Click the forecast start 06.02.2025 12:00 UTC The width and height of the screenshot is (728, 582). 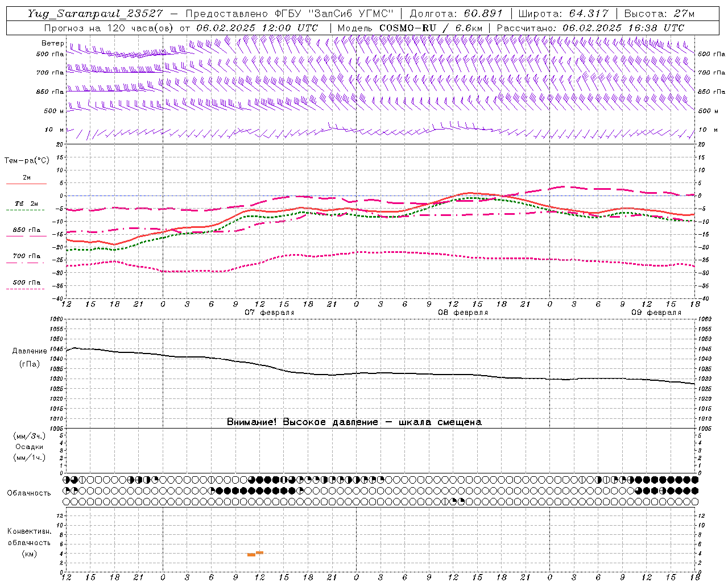257,27
